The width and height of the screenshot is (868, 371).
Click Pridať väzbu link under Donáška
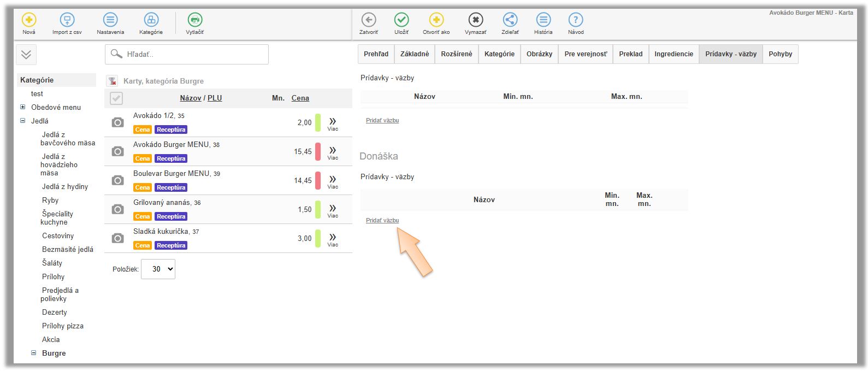point(382,220)
